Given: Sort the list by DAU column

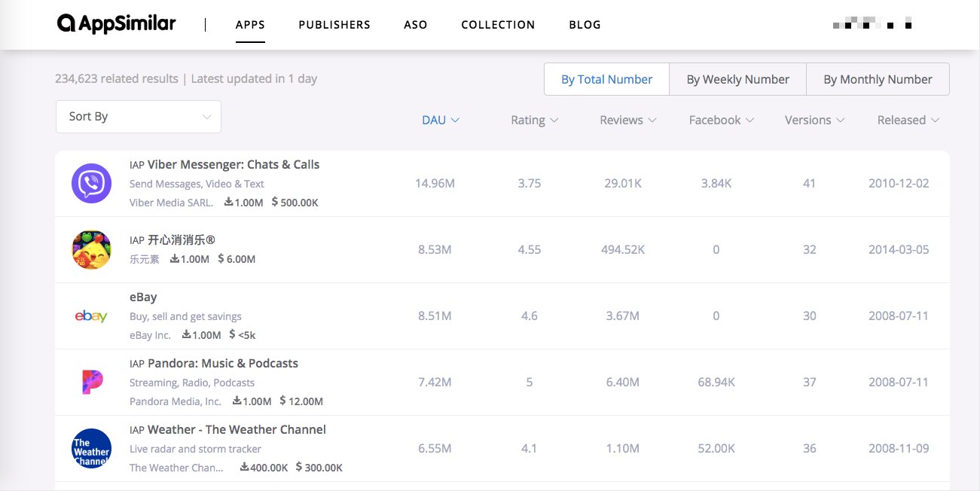Looking at the screenshot, I should (440, 120).
